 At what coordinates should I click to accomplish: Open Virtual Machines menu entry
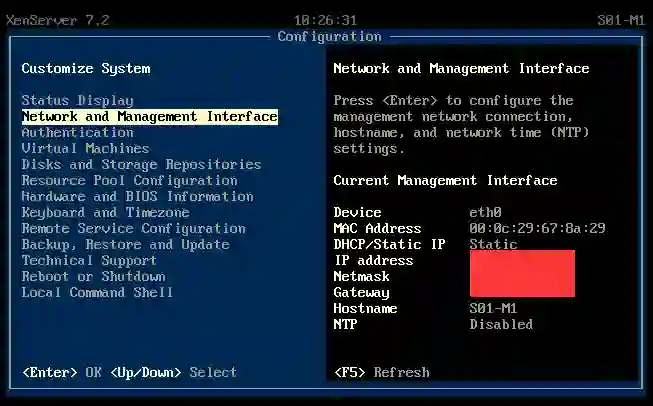tap(85, 149)
